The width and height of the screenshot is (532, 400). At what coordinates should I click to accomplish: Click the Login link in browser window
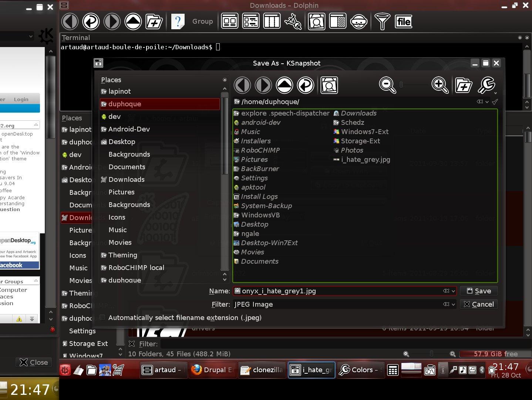[21, 99]
